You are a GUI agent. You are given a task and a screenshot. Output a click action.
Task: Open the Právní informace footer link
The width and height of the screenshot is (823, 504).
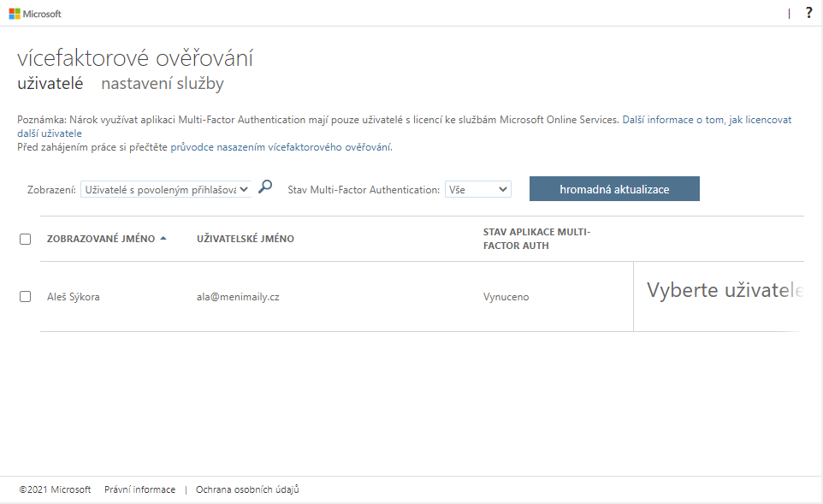point(140,489)
